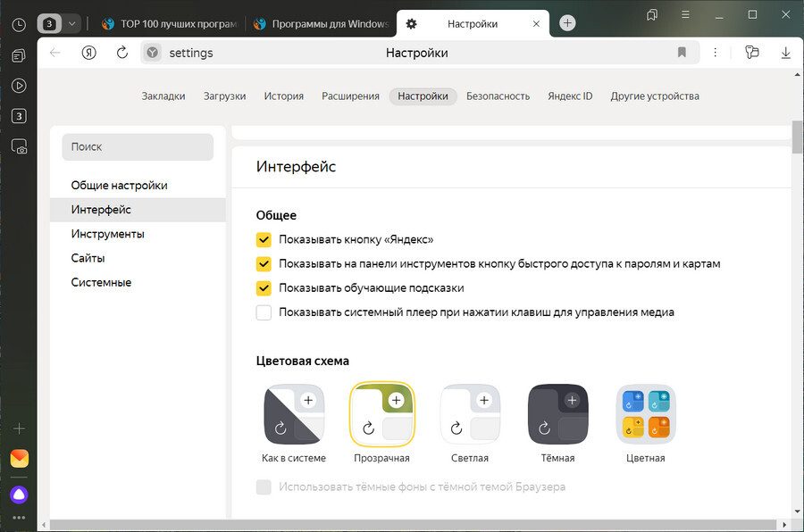
Task: Select the Настройки browser tab
Action: (473, 23)
